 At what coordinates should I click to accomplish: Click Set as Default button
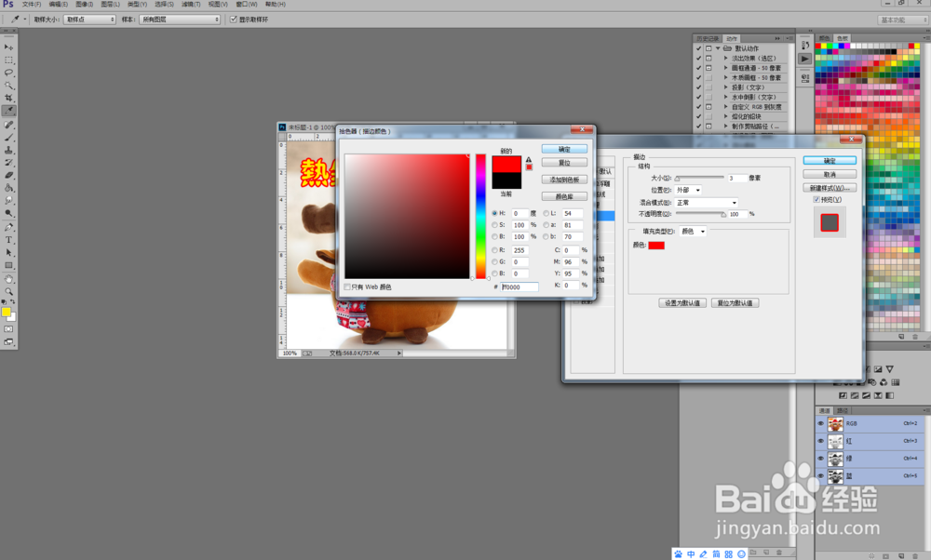point(682,303)
